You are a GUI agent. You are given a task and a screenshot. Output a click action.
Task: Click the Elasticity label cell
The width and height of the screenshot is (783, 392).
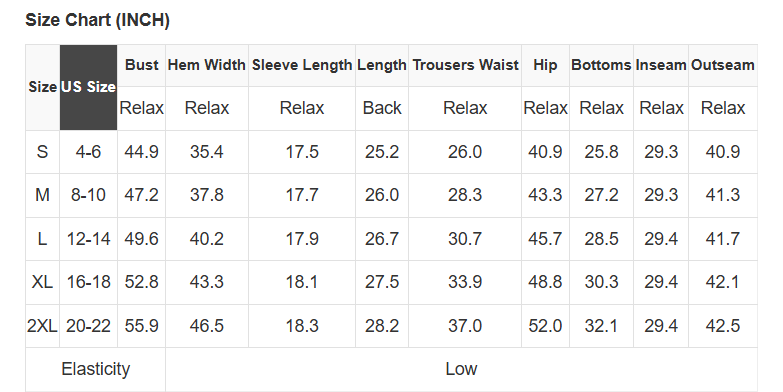[x=95, y=370]
